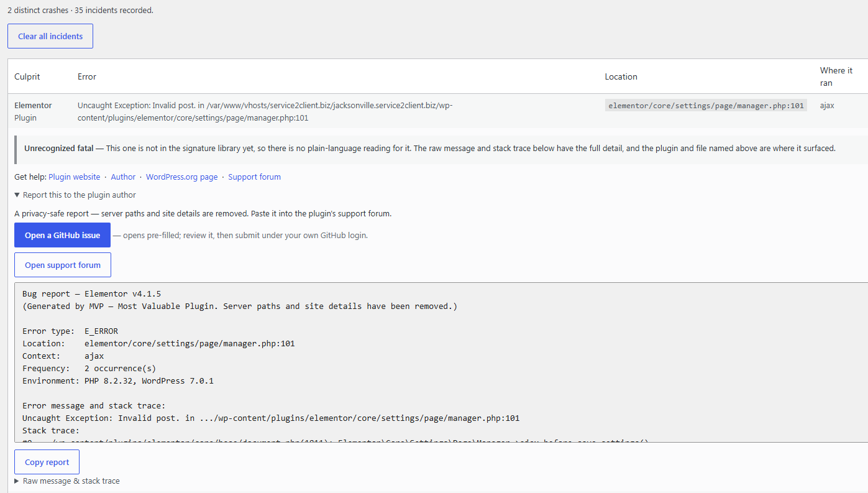Click the "Where it ran" column header

tap(836, 76)
